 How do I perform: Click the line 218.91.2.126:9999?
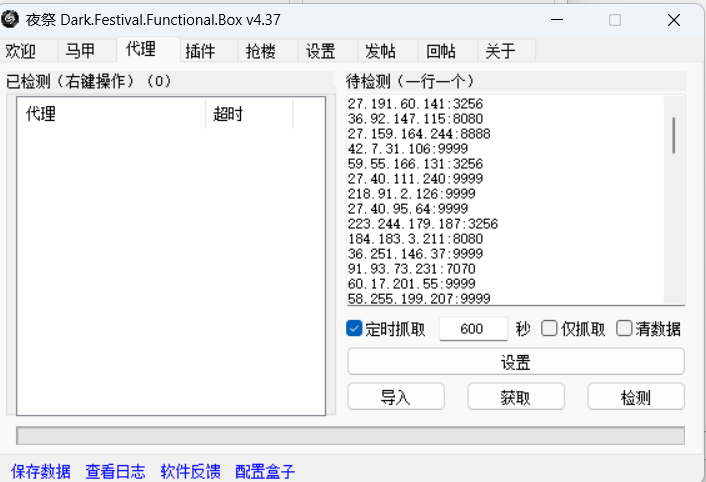pyautogui.click(x=412, y=194)
